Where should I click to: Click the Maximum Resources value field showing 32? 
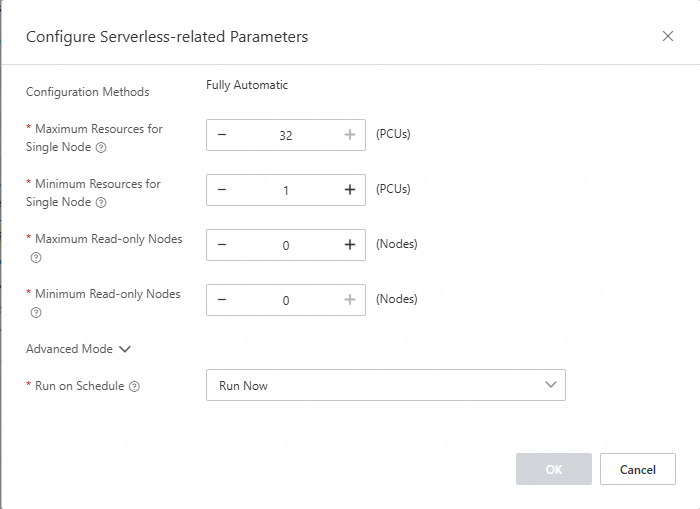coord(286,136)
